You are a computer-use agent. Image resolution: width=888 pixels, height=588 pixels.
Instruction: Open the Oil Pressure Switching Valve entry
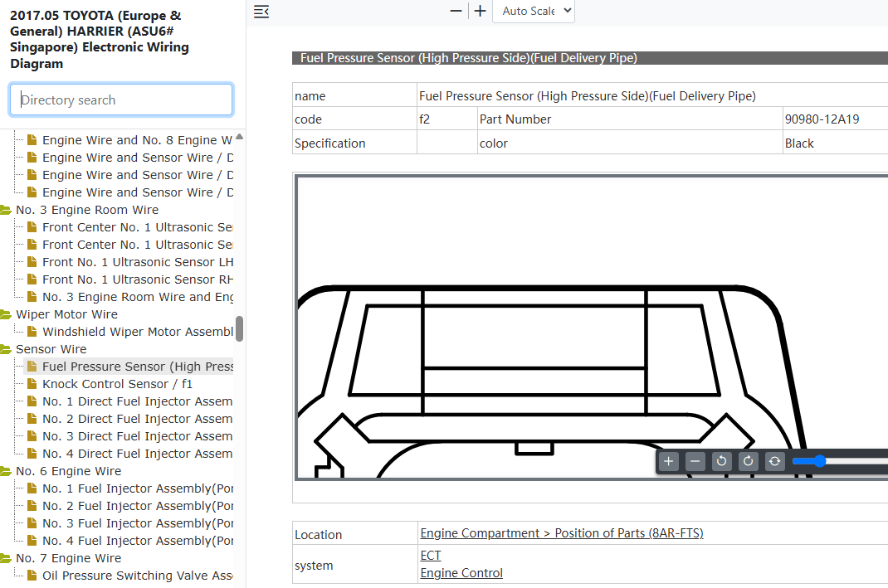137,576
